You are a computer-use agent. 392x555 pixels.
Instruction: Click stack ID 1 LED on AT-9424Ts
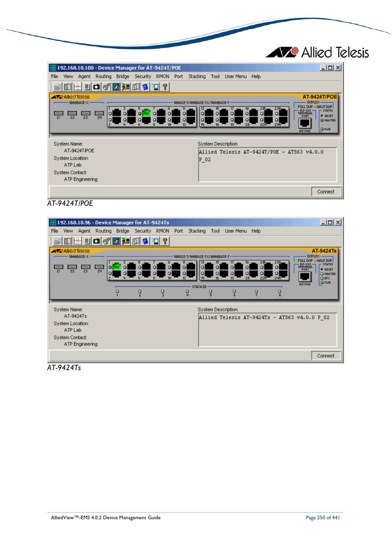click(x=117, y=291)
